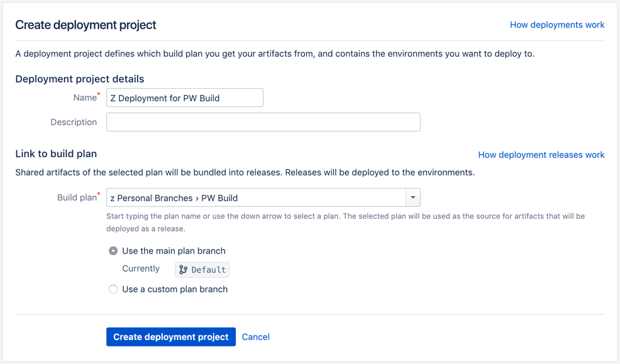Click the Description field label

[74, 122]
